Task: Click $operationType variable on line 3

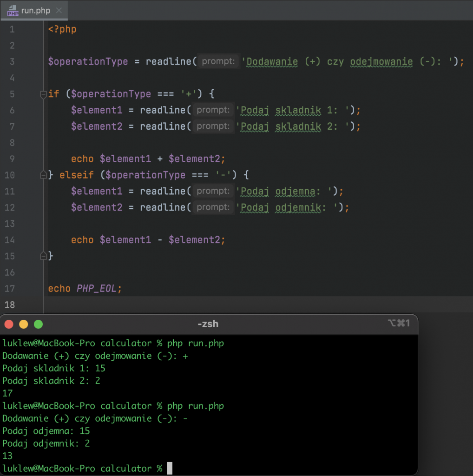Action: (88, 62)
